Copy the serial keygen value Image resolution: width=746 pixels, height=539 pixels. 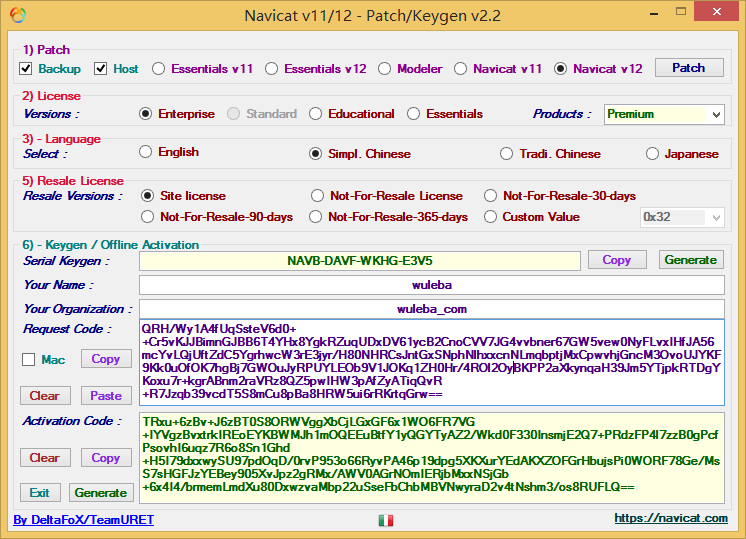point(617,260)
